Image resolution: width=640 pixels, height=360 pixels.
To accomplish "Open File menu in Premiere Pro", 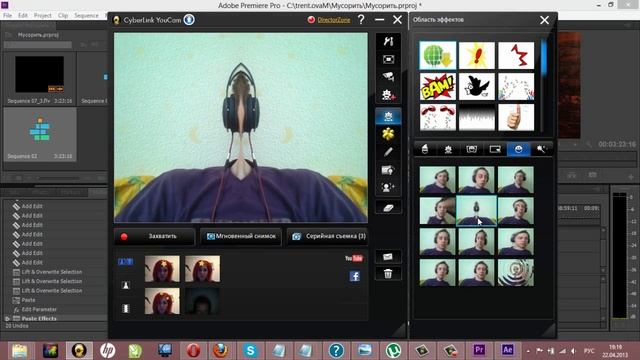I will (x=7, y=16).
